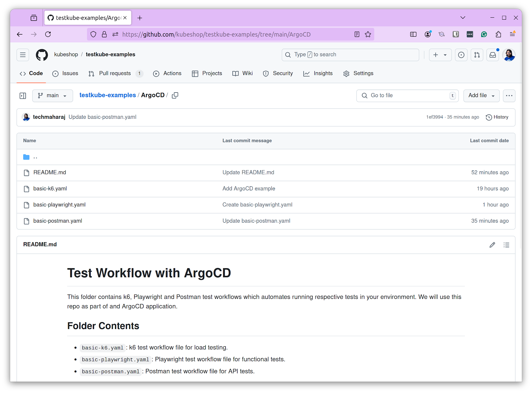The image size is (532, 393).
Task: Open pull requests shortcut icon in header
Action: pyautogui.click(x=477, y=55)
